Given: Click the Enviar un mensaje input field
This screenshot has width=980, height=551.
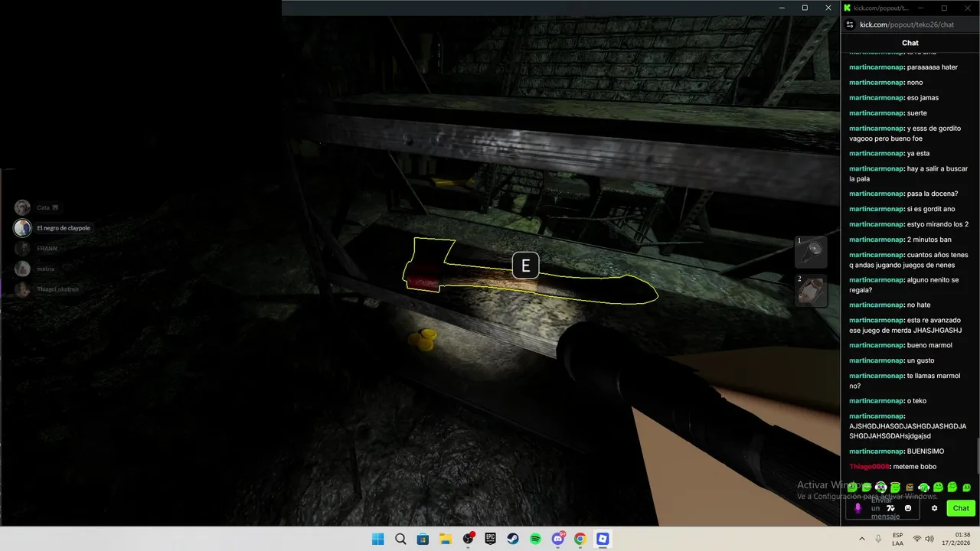Looking at the screenshot, I should (x=882, y=508).
